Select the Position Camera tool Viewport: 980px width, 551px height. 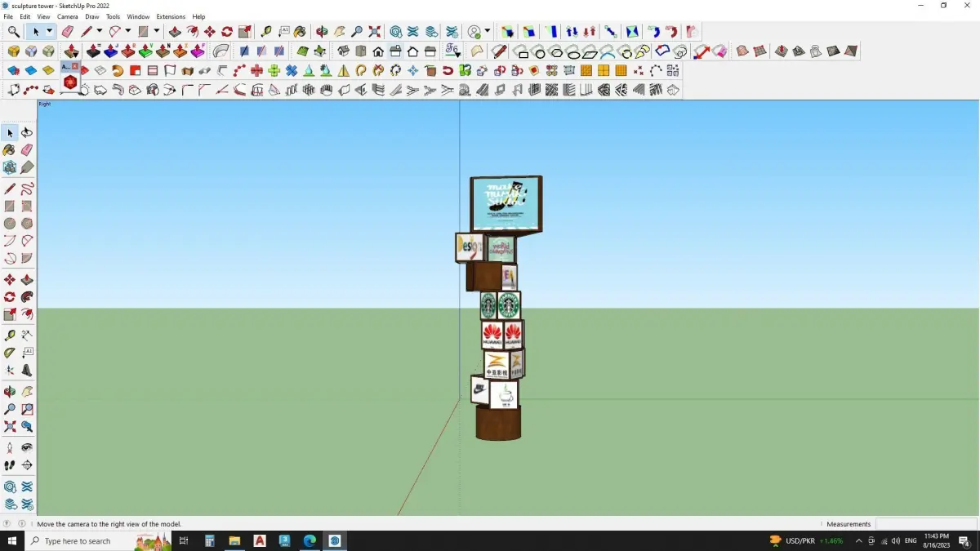click(x=10, y=447)
